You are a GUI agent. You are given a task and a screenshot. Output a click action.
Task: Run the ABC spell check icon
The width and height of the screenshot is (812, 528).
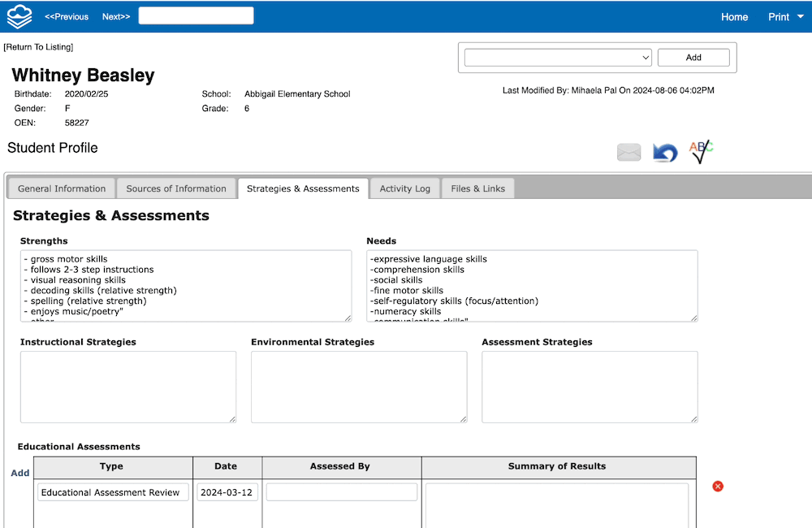(701, 152)
